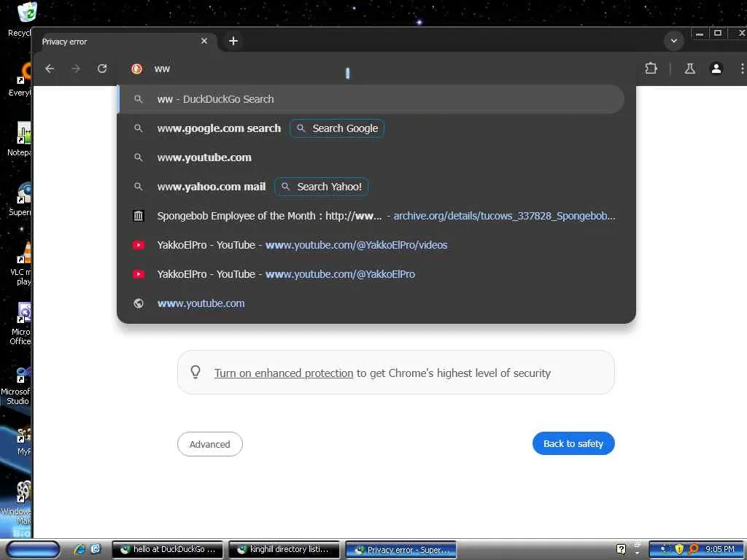Select the VLC media player desktop icon
The width and height of the screenshot is (747, 560).
[21, 262]
